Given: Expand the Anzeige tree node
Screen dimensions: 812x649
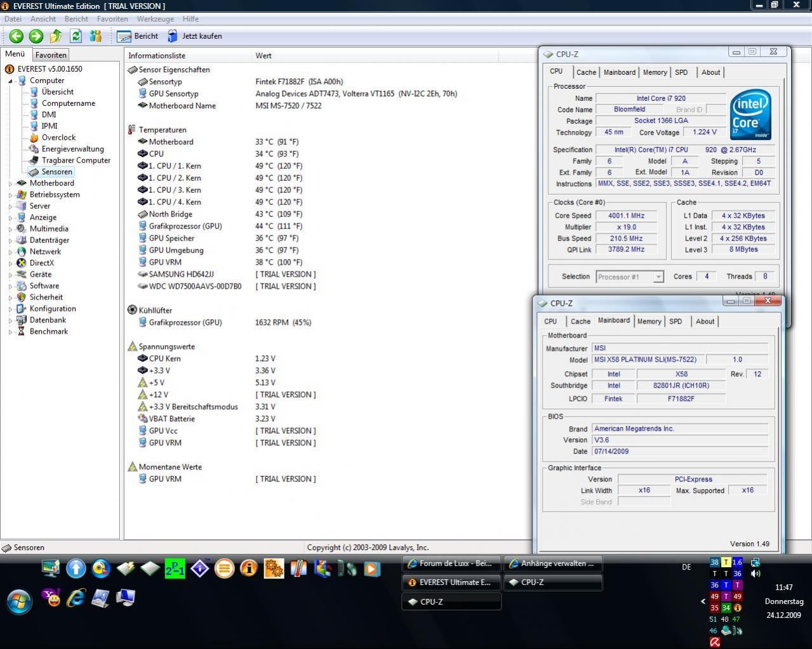Looking at the screenshot, I should tap(10, 218).
